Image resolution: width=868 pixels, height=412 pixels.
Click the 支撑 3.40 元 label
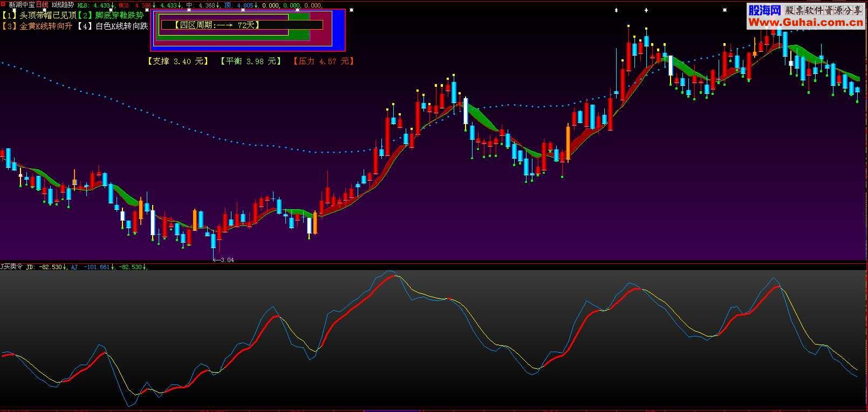[177, 61]
